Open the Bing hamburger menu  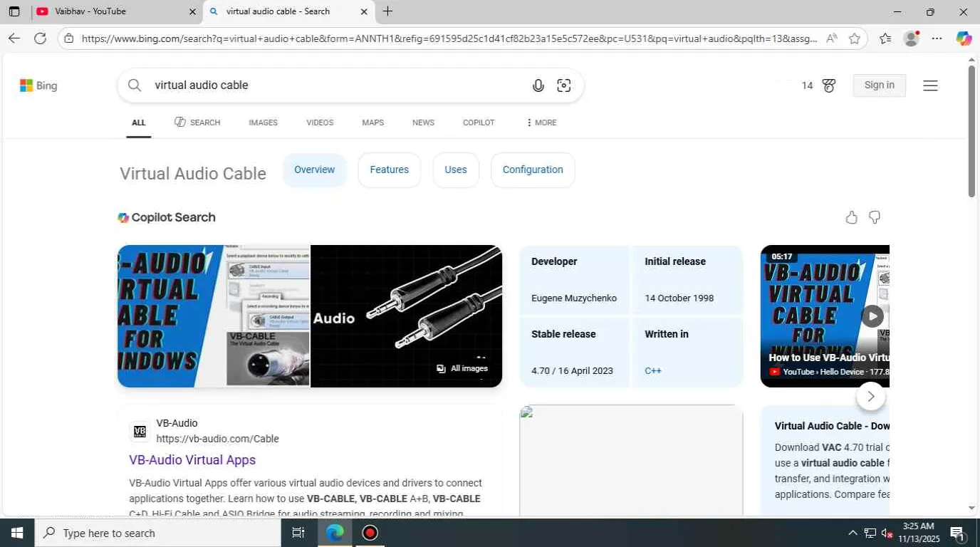pos(930,85)
